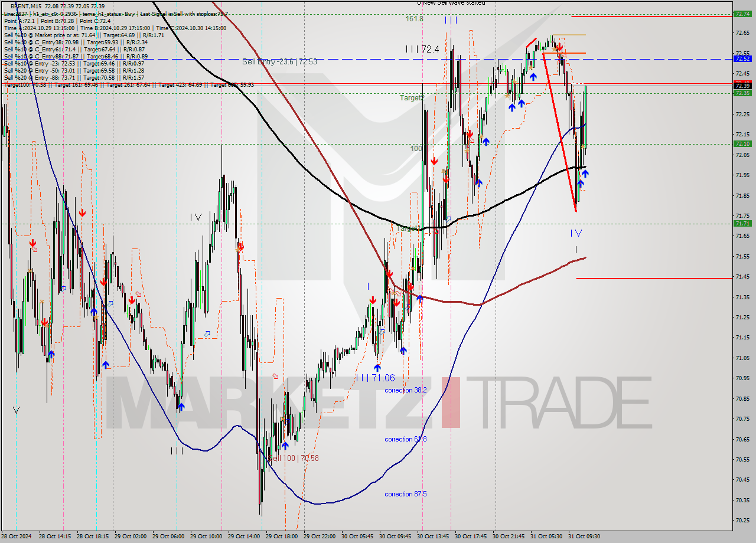Click the '31 Oct 09:30' time axis label
Screen dimensions: 756x543
click(584, 537)
